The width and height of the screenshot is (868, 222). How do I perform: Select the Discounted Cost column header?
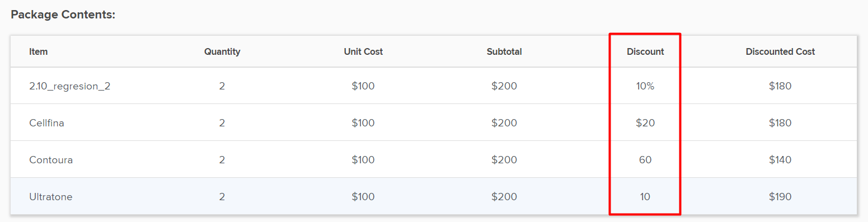coord(780,51)
